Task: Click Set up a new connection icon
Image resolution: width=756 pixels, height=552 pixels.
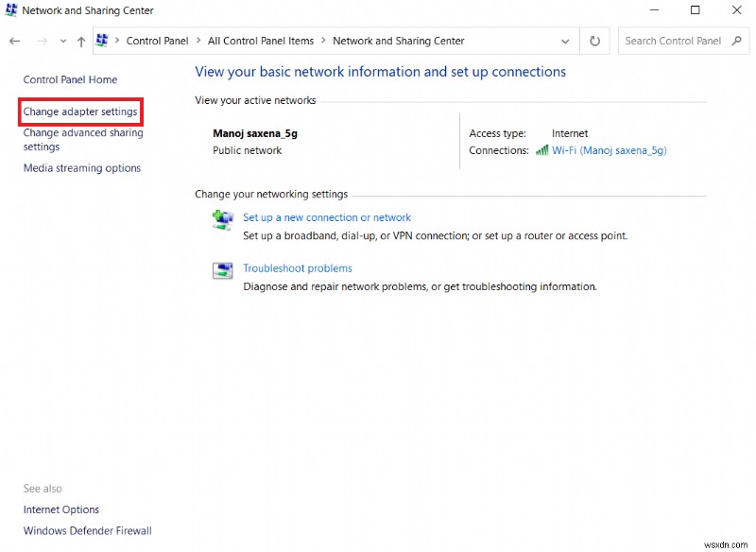Action: click(223, 220)
